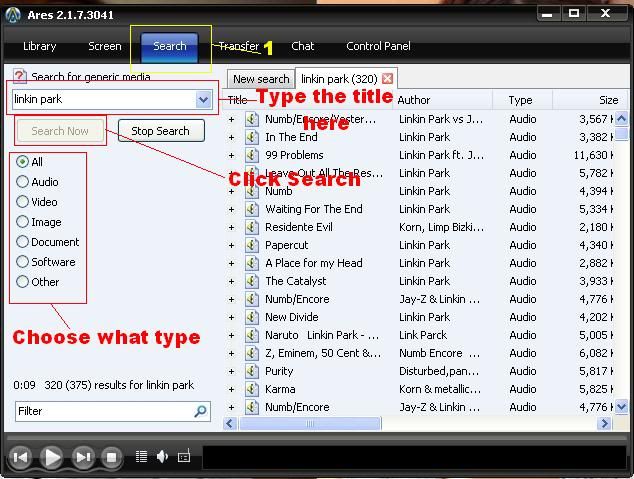The image size is (634, 479).
Task: Click audio file icon for Purity
Action: tap(251, 371)
